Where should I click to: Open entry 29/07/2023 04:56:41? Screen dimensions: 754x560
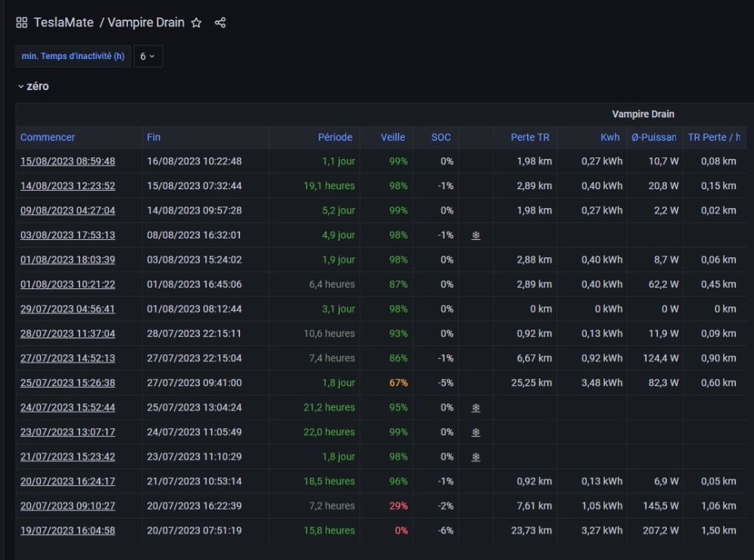(x=68, y=309)
